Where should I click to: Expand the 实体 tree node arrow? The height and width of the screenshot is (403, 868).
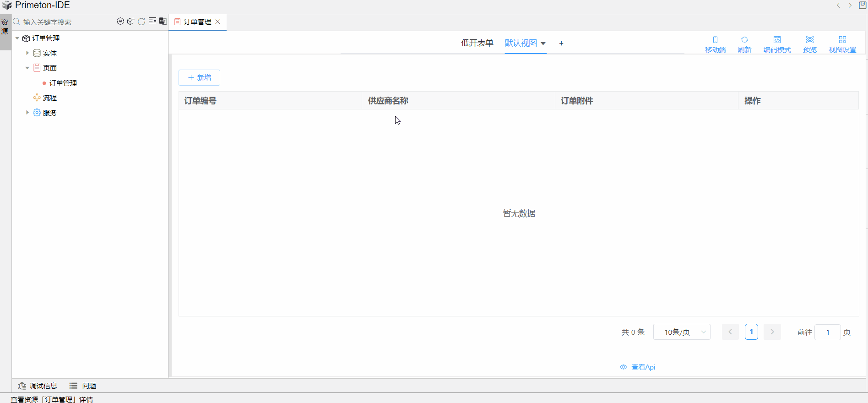coord(27,53)
